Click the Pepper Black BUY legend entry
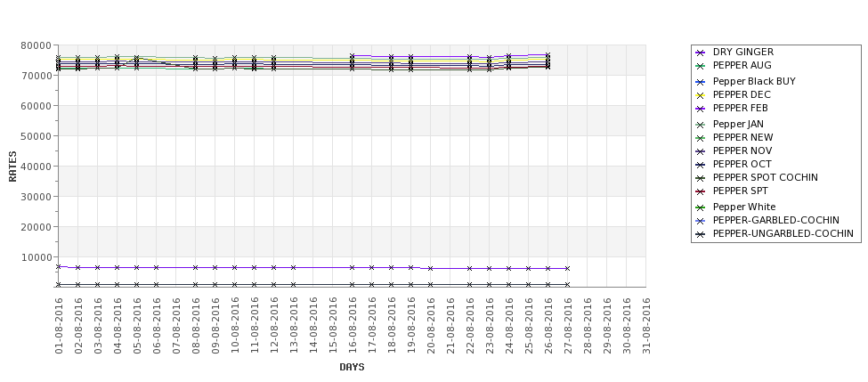 (746, 81)
